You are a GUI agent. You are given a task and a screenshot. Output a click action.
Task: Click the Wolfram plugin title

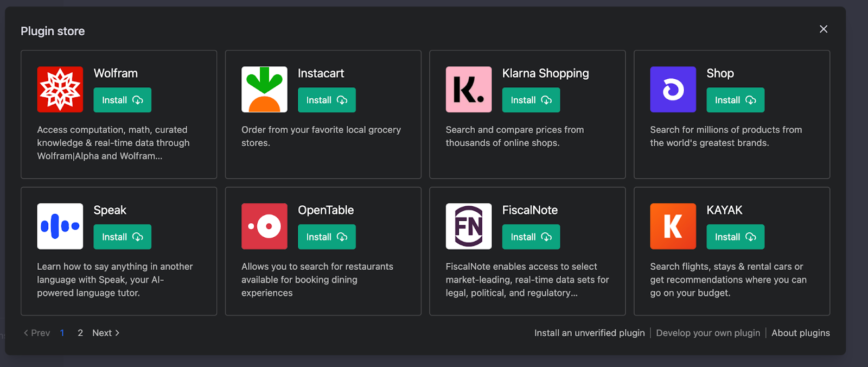116,73
